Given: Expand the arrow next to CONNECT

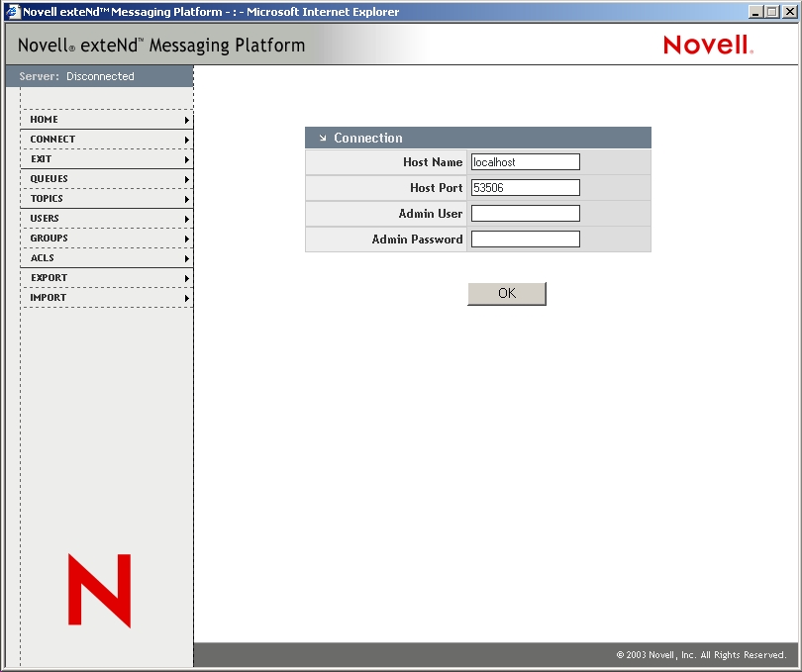Looking at the screenshot, I should tap(187, 140).
